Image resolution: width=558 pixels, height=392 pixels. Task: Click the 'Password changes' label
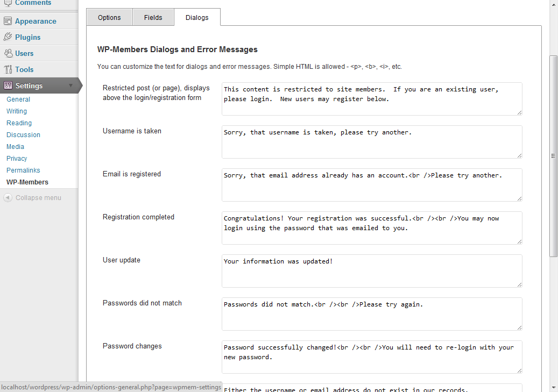point(132,346)
